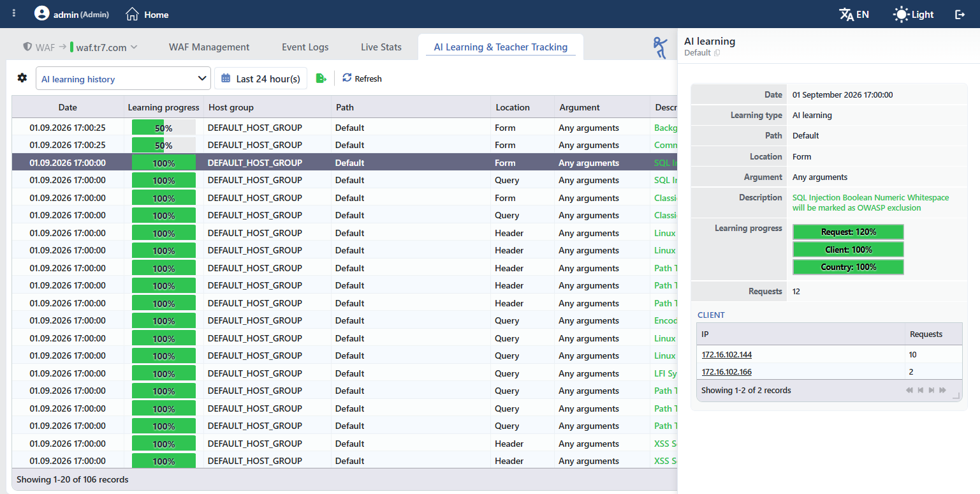Toggle the Light theme switch
980x494 pixels.
(x=914, y=14)
